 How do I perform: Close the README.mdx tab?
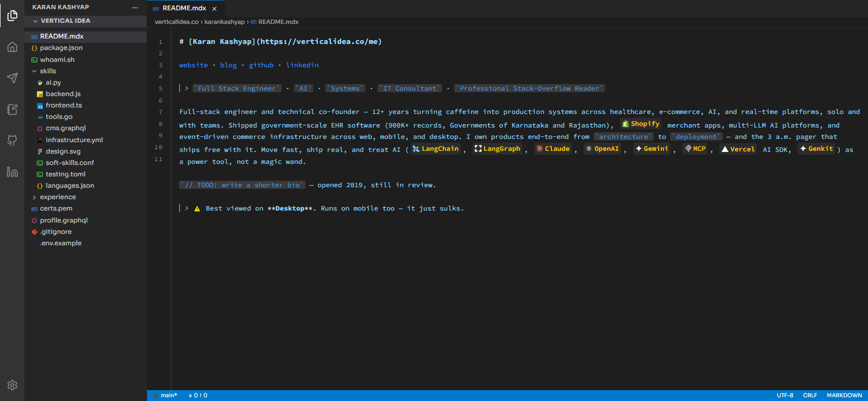coord(214,9)
